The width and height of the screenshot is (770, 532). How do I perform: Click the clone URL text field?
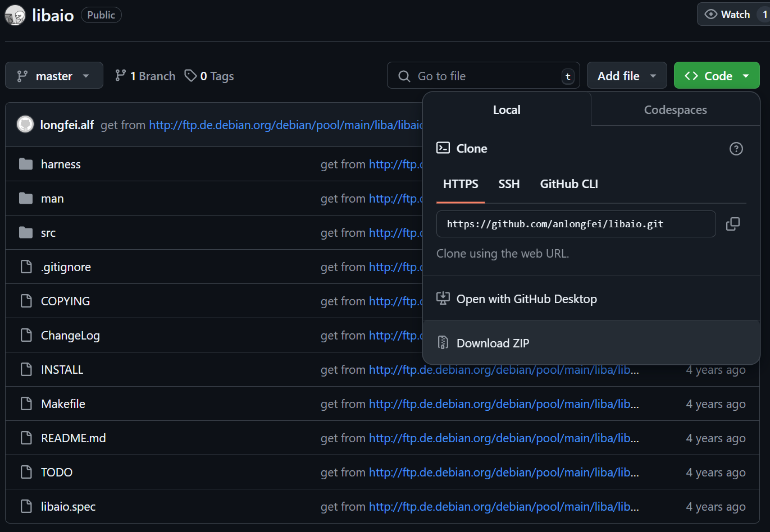(576, 224)
